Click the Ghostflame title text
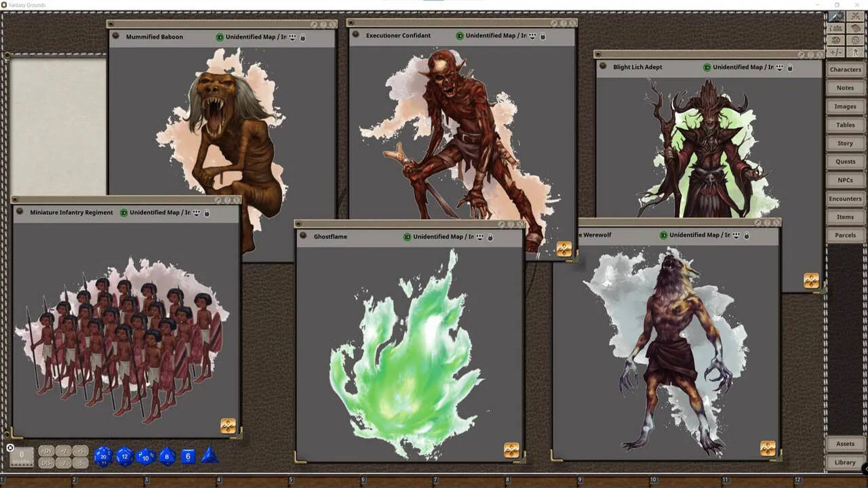This screenshot has height=488, width=868. point(329,237)
